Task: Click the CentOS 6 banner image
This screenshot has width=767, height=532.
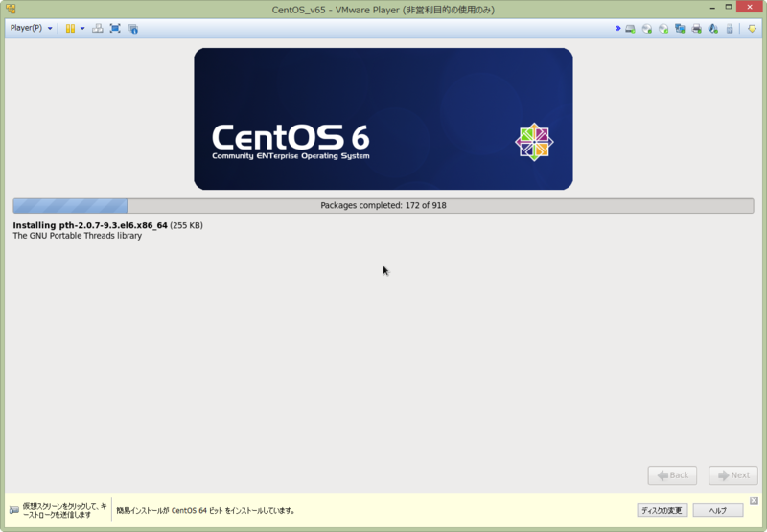Action: click(383, 119)
